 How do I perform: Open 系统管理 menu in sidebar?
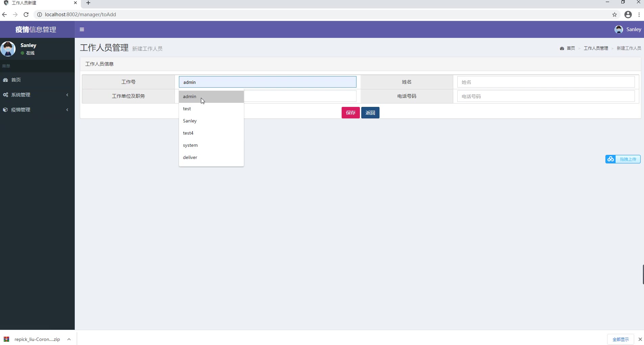[37, 95]
